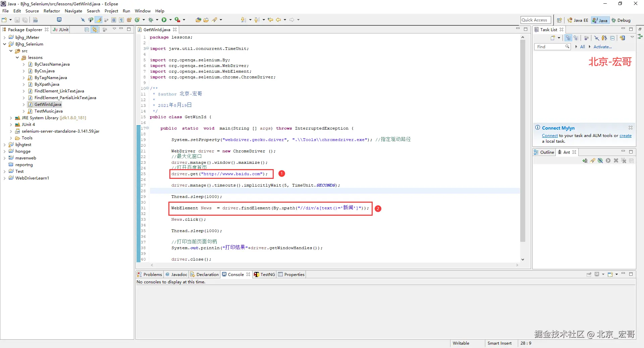This screenshot has width=644, height=348.
Task: Toggle Block Selection mode in toolbar
Action: [x=114, y=20]
